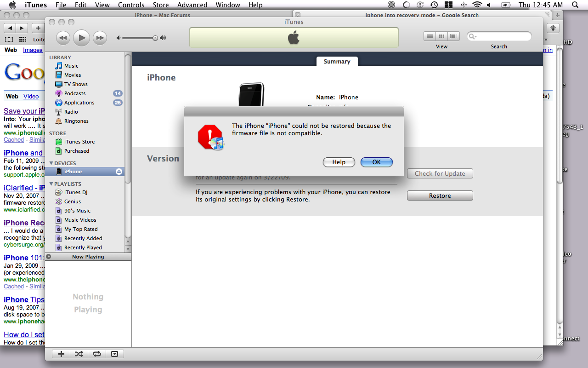Open the Apple menu

point(12,5)
